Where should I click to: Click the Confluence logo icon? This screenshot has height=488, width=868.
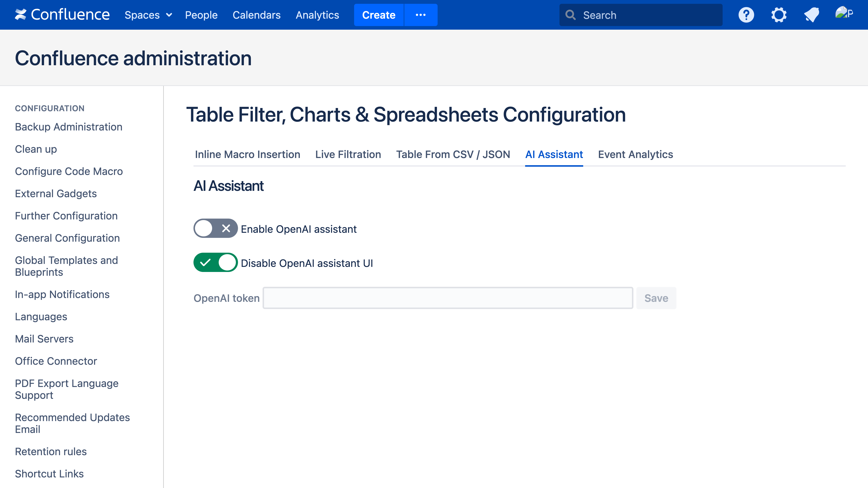[21, 14]
